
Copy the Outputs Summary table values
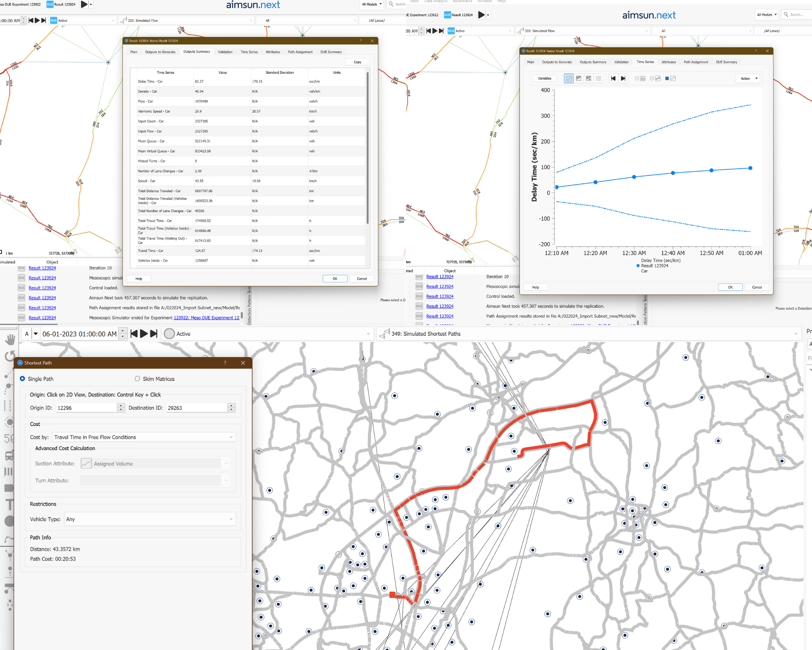tap(357, 62)
